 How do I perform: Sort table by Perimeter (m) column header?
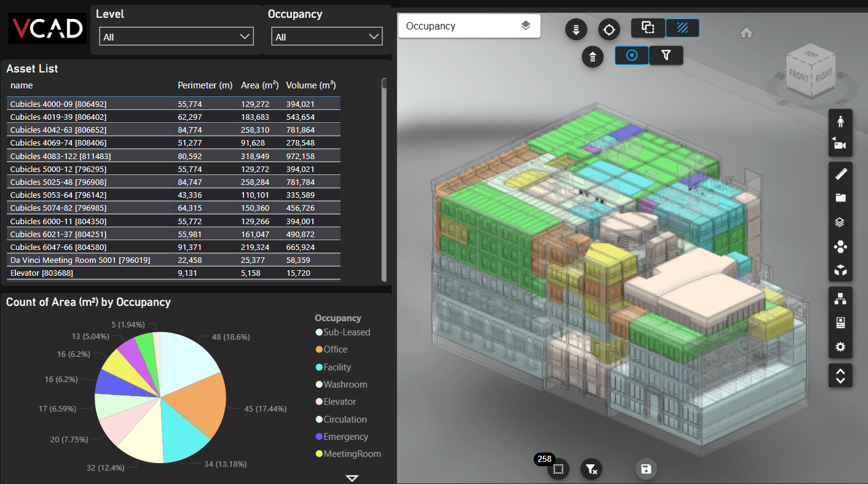[x=205, y=85]
